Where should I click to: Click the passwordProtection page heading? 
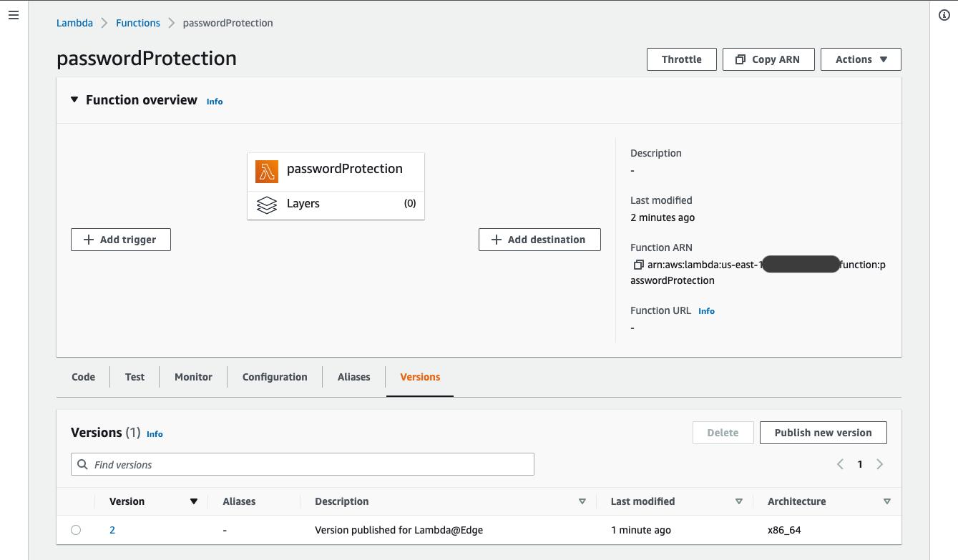[147, 58]
